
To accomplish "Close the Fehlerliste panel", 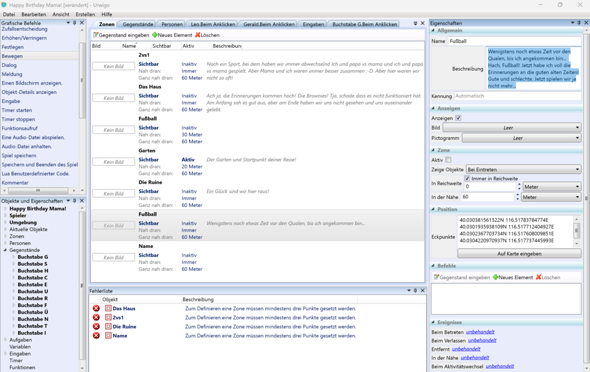I will click(x=423, y=290).
